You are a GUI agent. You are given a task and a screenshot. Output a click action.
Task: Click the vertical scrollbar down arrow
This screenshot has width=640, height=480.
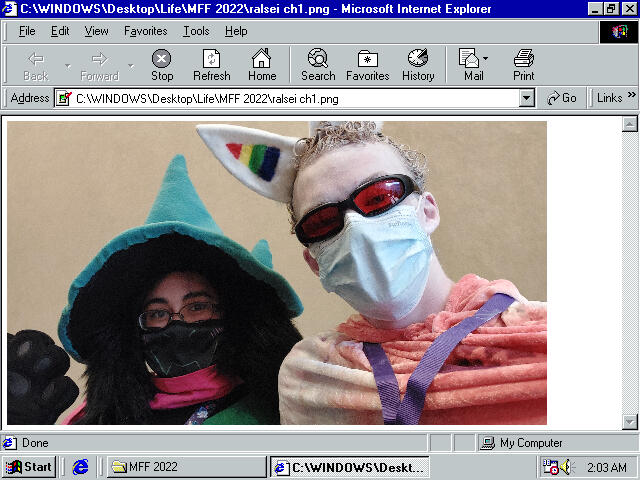(630, 422)
